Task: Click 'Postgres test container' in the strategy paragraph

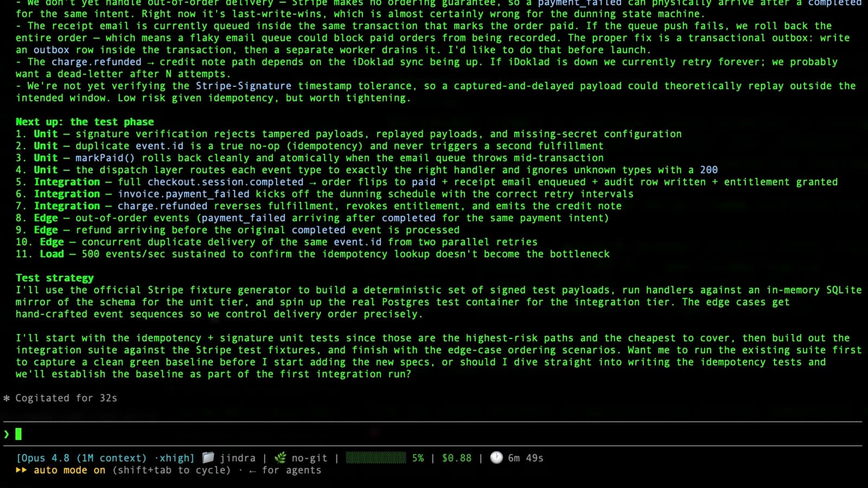Action: pos(451,302)
